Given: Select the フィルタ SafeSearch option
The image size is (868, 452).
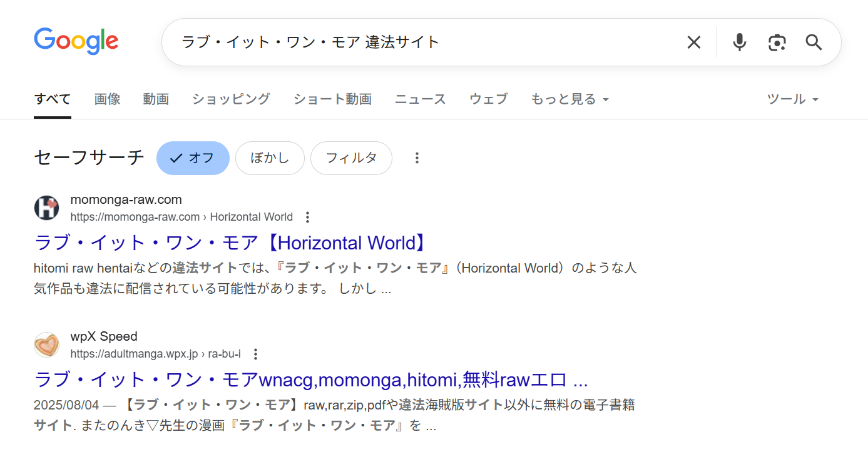Looking at the screenshot, I should pos(351,158).
